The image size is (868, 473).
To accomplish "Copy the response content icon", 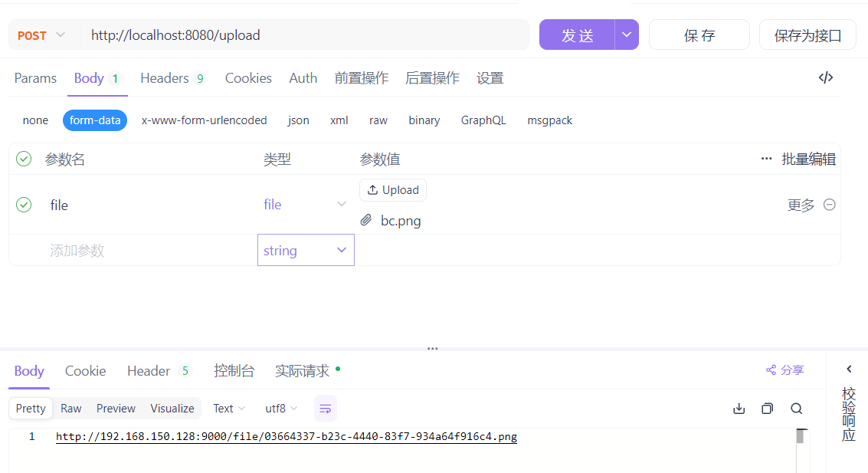I will coord(767,409).
